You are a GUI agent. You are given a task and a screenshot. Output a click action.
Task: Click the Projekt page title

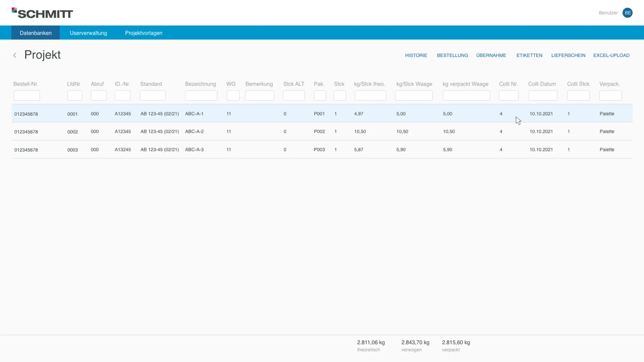coord(42,55)
